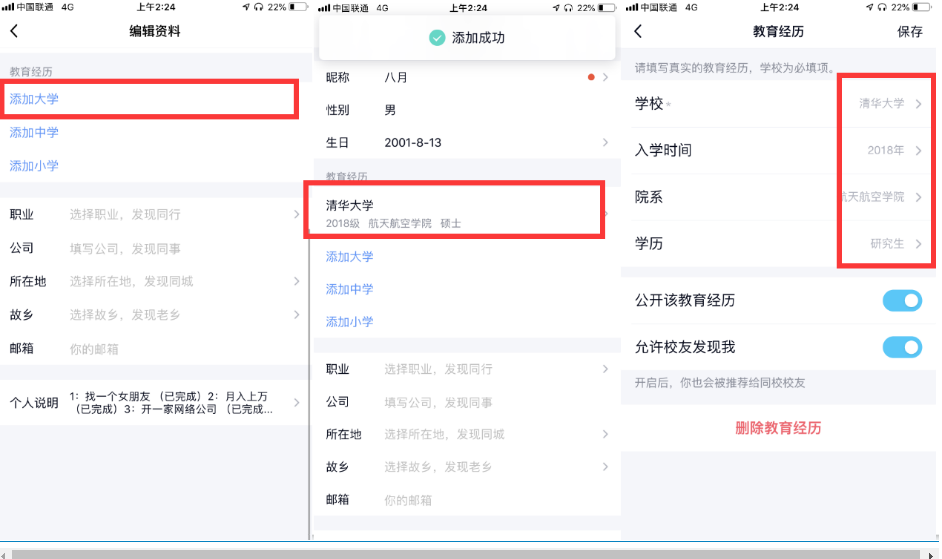Tap chevron of 生日 2001-8-13 row
The width and height of the screenshot is (942, 559).
point(606,142)
